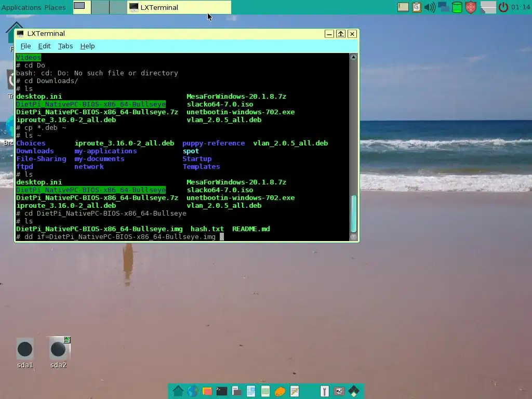Screen dimensions: 532x399
Task: Open the wrench setup tool in dock
Action: (x=324, y=391)
